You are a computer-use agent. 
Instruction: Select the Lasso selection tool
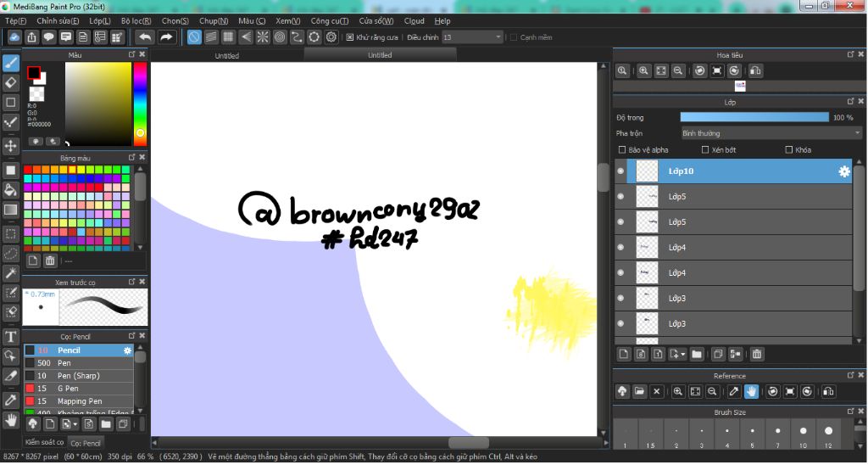coord(10,254)
